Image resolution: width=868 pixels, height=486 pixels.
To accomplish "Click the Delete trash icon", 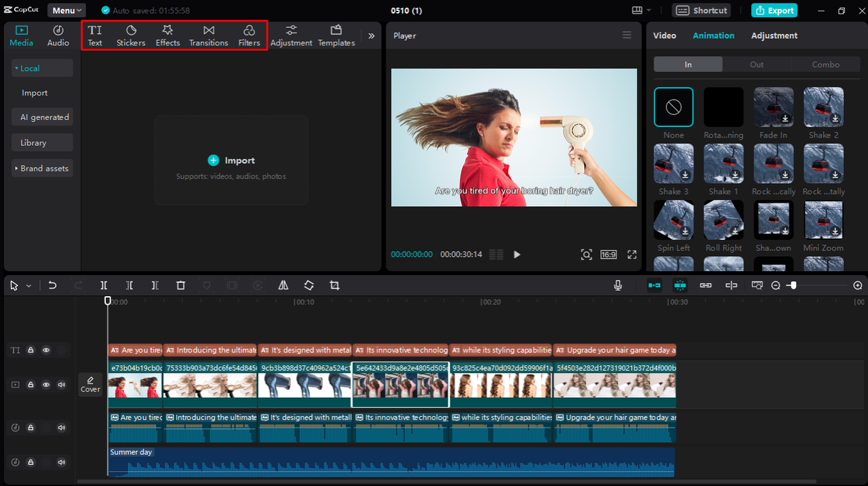I will pos(180,285).
